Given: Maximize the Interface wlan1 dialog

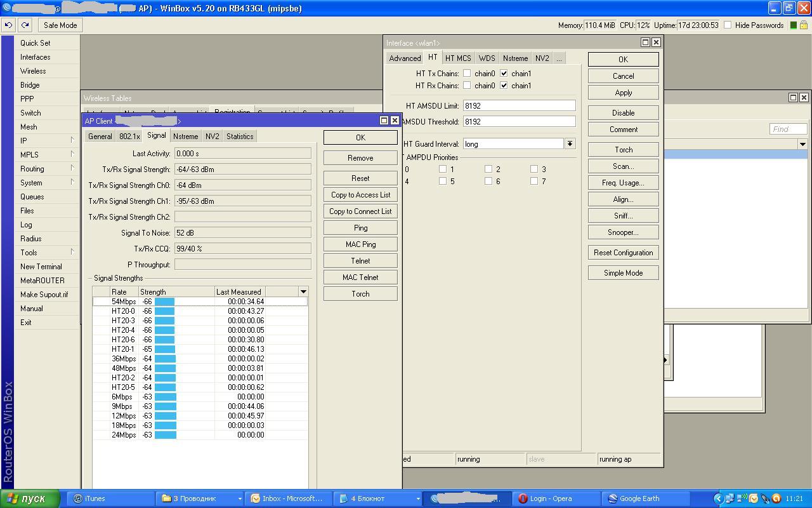Looking at the screenshot, I should click(645, 43).
